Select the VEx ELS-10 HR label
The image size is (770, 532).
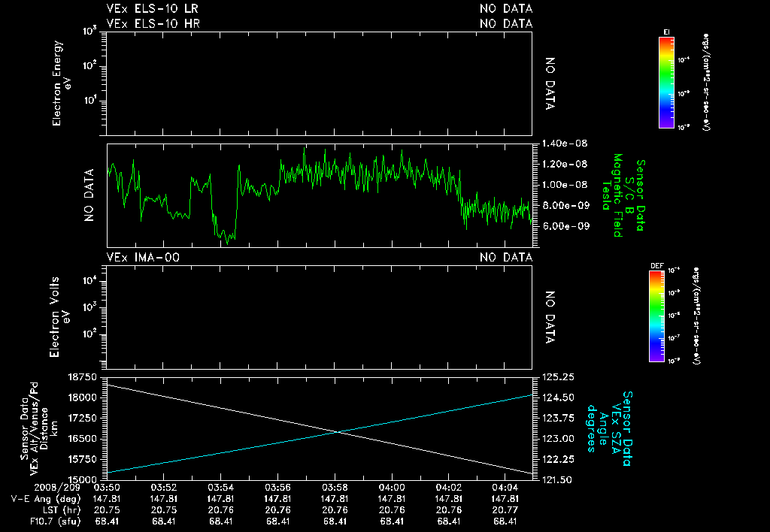click(153, 23)
